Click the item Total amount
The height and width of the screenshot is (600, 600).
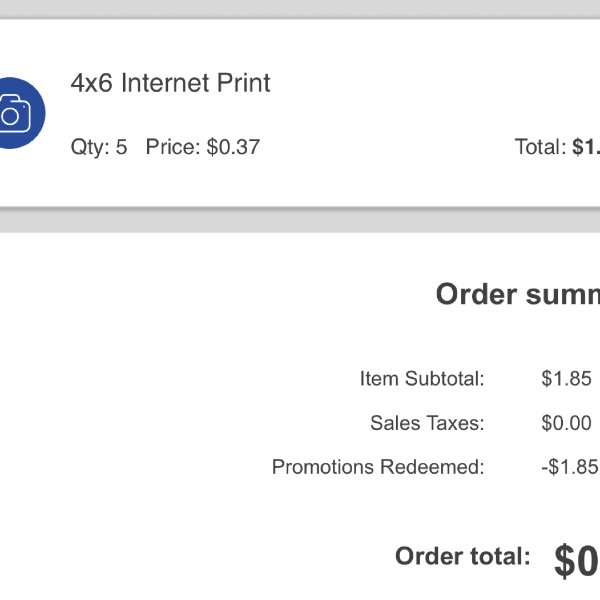click(557, 147)
